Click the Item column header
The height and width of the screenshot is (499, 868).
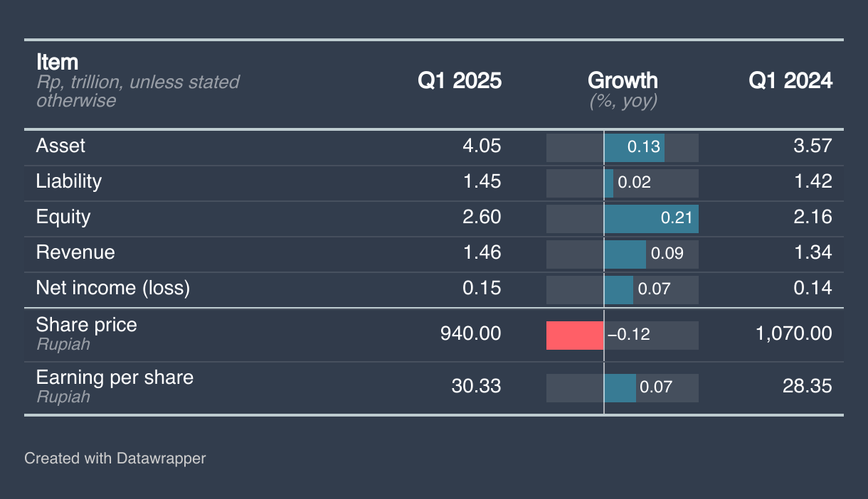(58, 63)
